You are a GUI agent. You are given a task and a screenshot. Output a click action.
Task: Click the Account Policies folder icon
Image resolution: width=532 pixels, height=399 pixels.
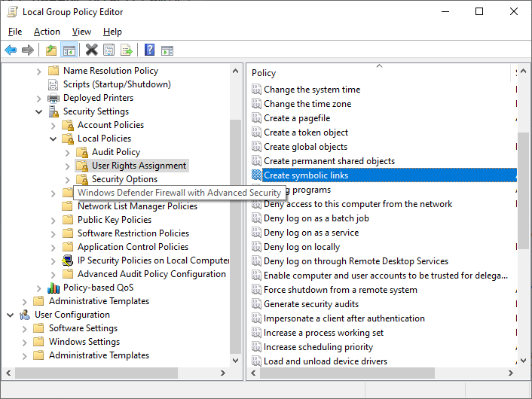click(x=68, y=126)
